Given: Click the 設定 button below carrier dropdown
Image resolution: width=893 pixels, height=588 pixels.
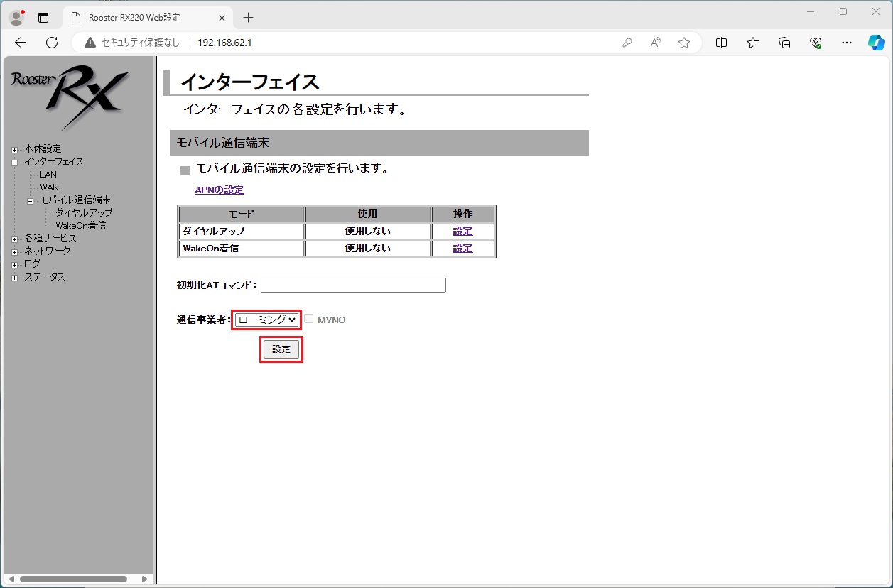Looking at the screenshot, I should (281, 349).
